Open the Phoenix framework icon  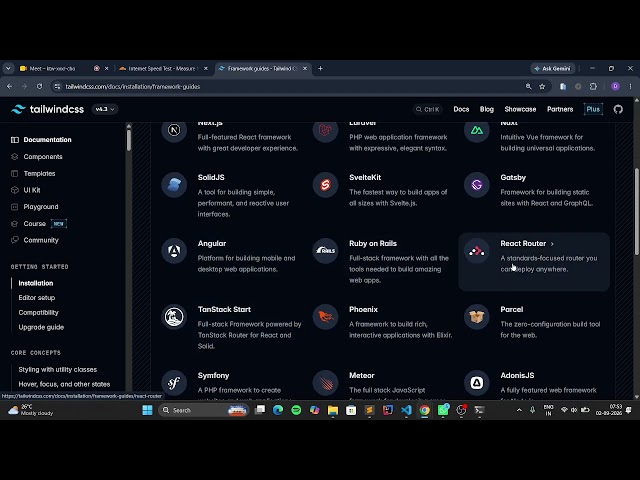click(325, 317)
